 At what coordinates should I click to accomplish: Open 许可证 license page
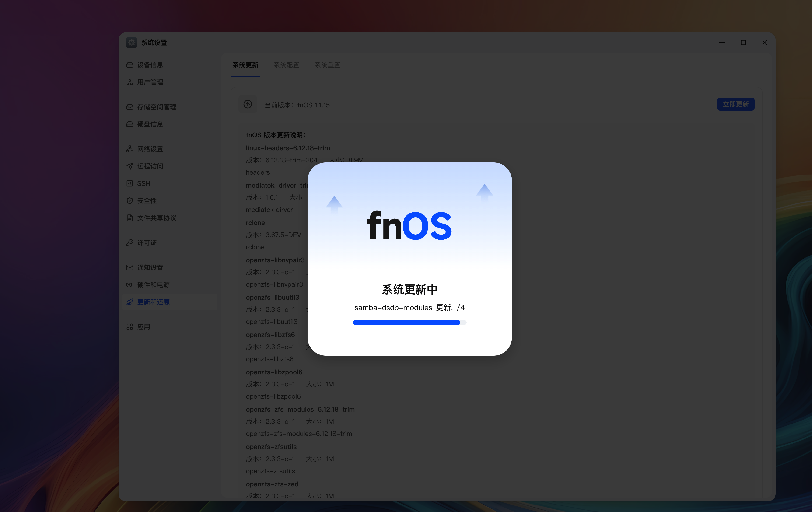coord(147,242)
